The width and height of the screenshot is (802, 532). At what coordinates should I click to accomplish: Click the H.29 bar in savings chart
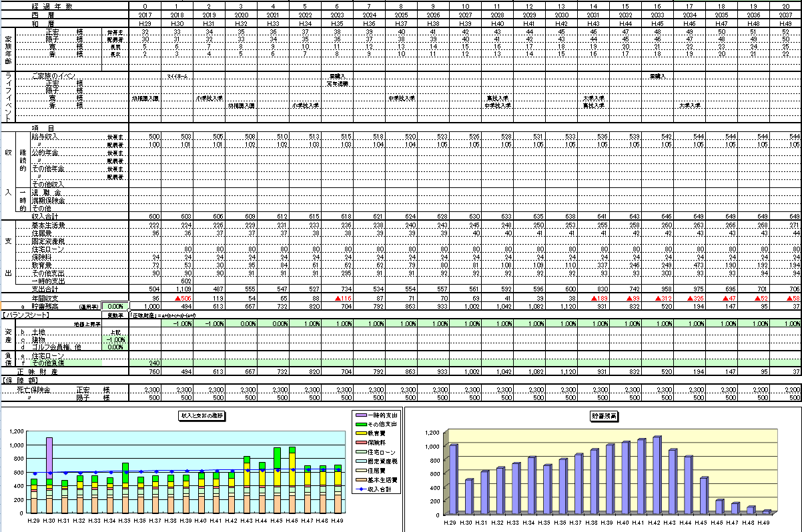pos(453,479)
